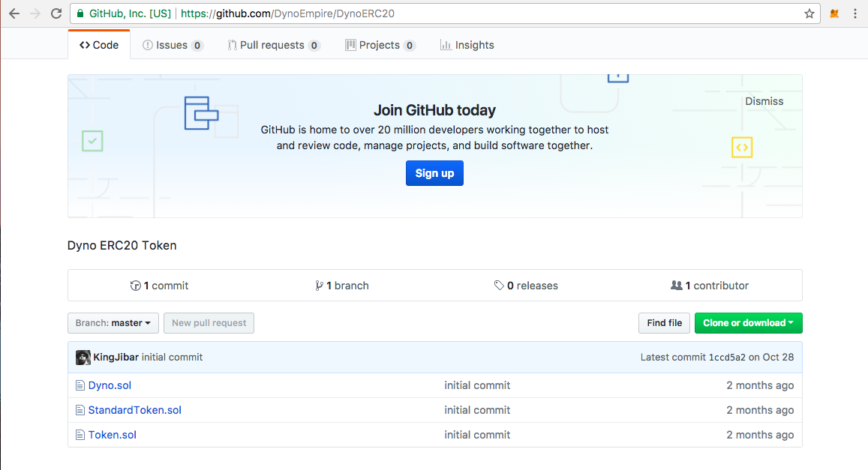This screenshot has height=470, width=868.
Task: Click the file icon next to Token.sol
Action: pyautogui.click(x=80, y=436)
